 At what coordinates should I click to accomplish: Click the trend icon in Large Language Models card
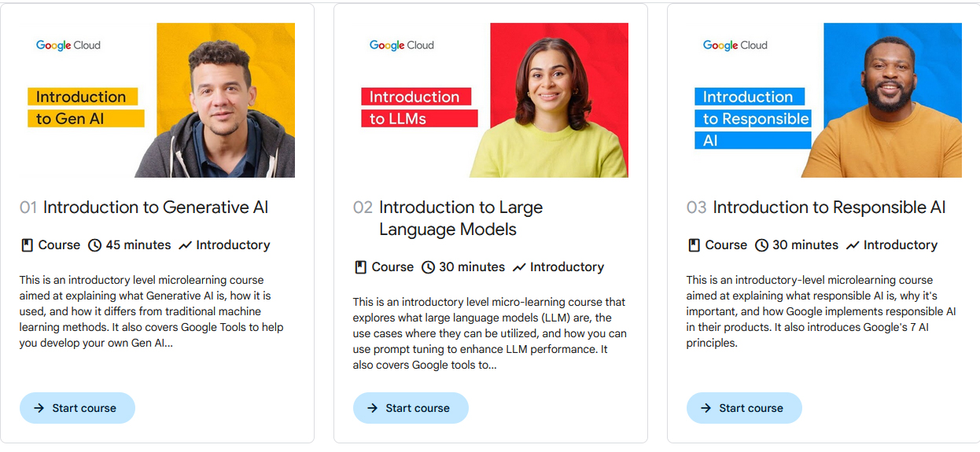point(518,267)
